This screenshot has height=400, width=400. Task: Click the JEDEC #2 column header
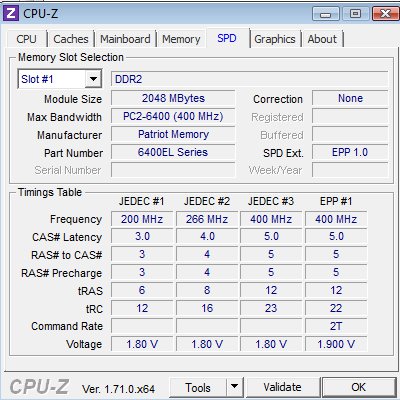(x=207, y=201)
